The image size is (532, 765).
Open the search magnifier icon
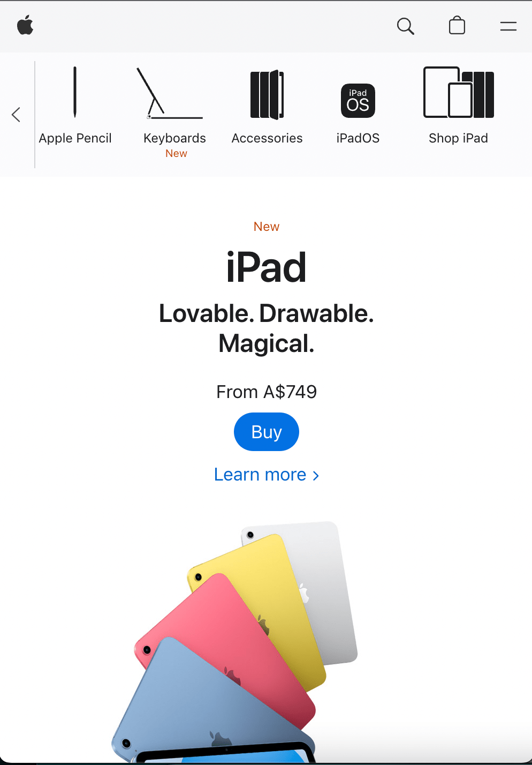(406, 26)
